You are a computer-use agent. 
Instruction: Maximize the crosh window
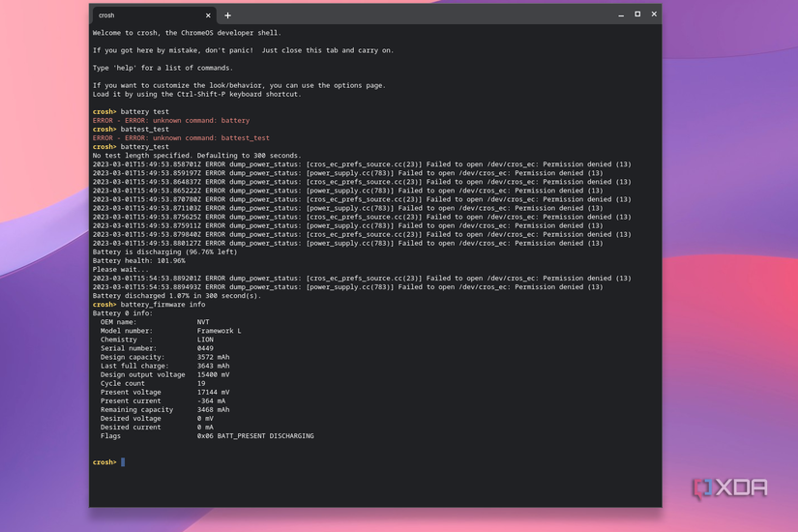(637, 15)
